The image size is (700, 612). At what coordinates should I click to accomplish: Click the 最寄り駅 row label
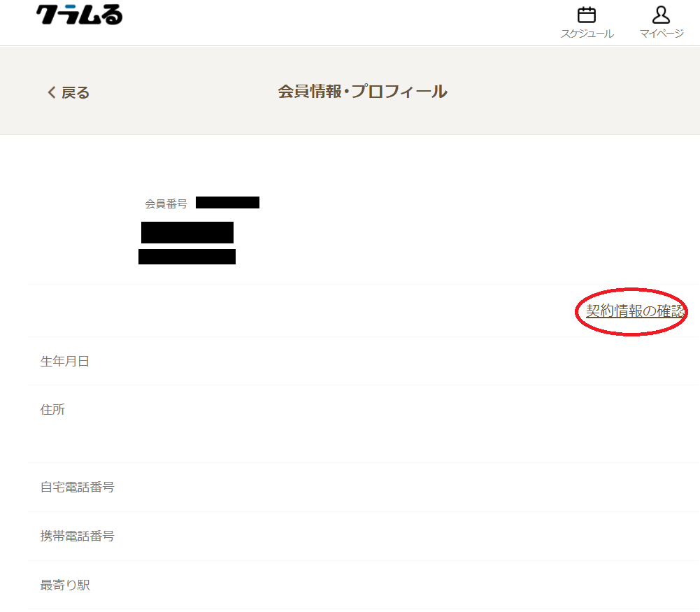tap(65, 585)
